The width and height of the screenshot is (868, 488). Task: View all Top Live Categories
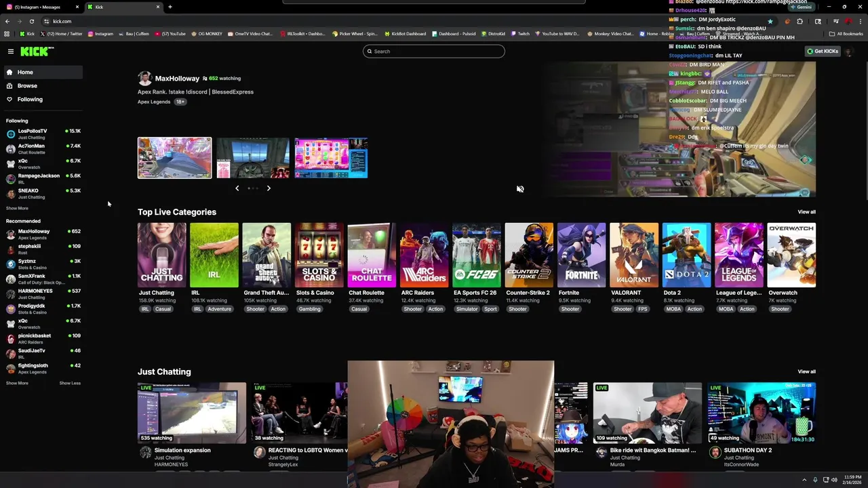coord(806,212)
